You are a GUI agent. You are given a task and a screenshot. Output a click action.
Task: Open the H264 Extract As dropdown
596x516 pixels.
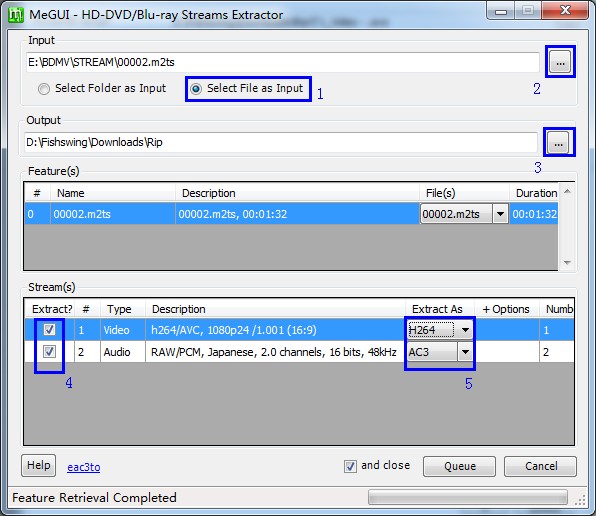465,330
